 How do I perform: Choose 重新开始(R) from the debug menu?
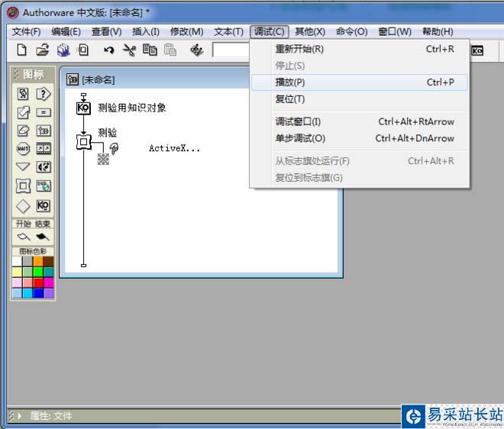click(x=359, y=49)
